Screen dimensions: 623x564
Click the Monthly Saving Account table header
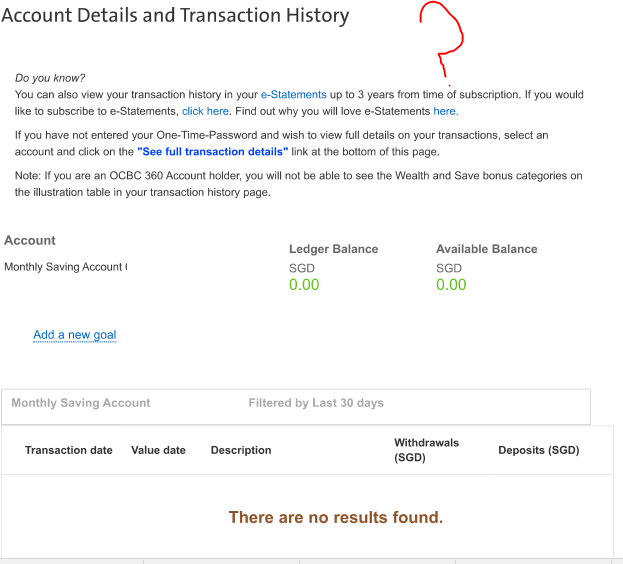tap(81, 403)
